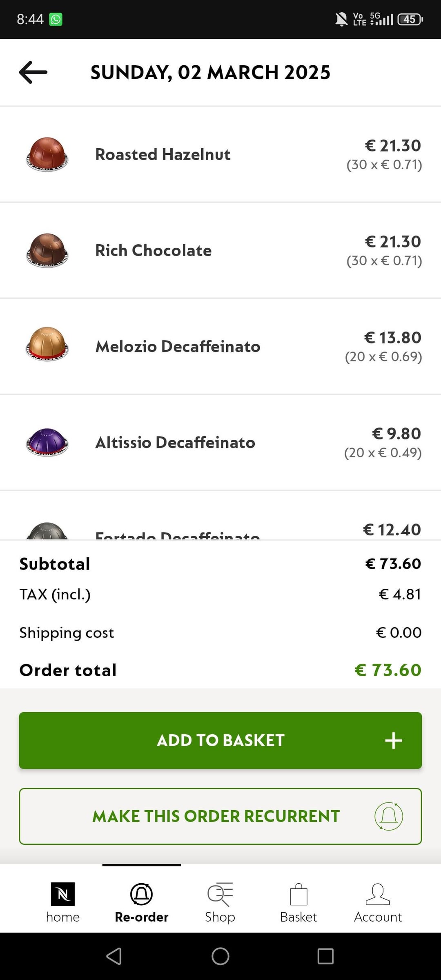Tap the back arrow icon
The height and width of the screenshot is (980, 441).
click(x=33, y=72)
